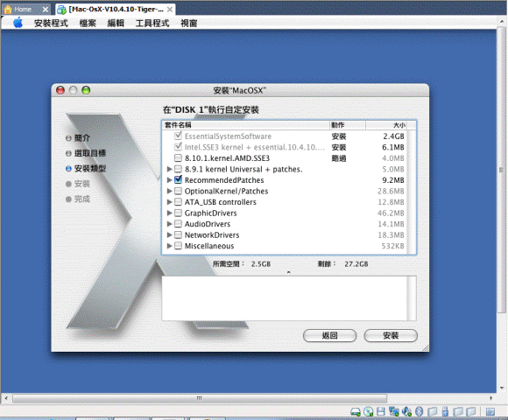Viewport: 508px width, 420px height.
Task: Open the 工具程式 menu
Action: click(152, 24)
